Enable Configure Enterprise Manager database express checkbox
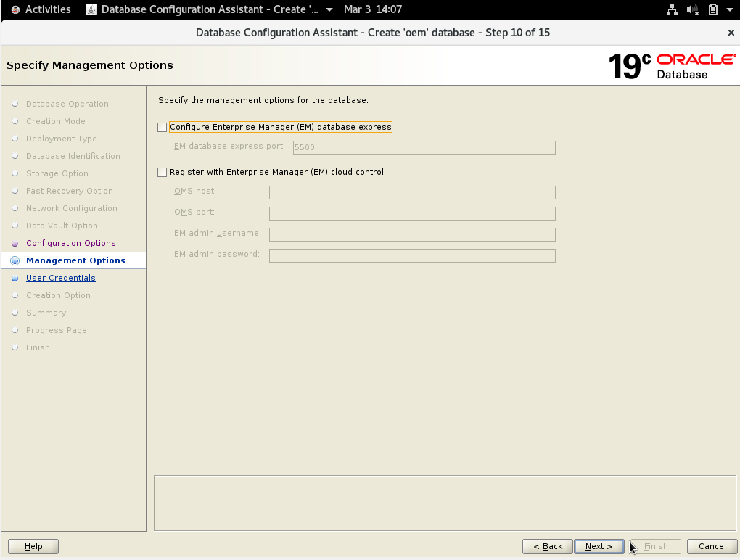 163,127
